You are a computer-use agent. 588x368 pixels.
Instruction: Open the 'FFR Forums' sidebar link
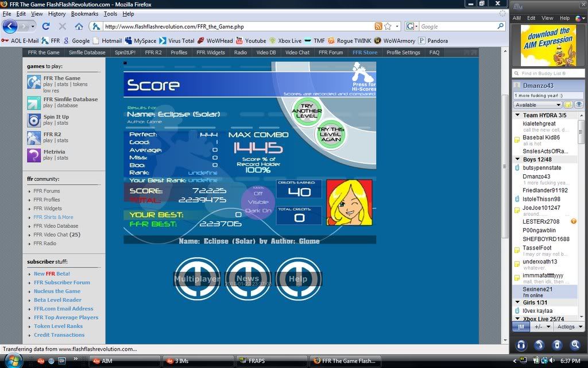coord(47,191)
